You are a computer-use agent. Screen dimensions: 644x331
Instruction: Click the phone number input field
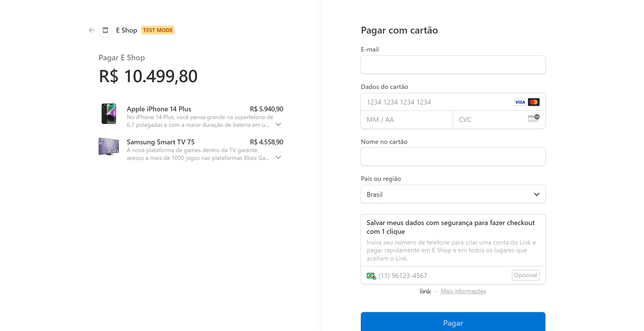pos(443,276)
